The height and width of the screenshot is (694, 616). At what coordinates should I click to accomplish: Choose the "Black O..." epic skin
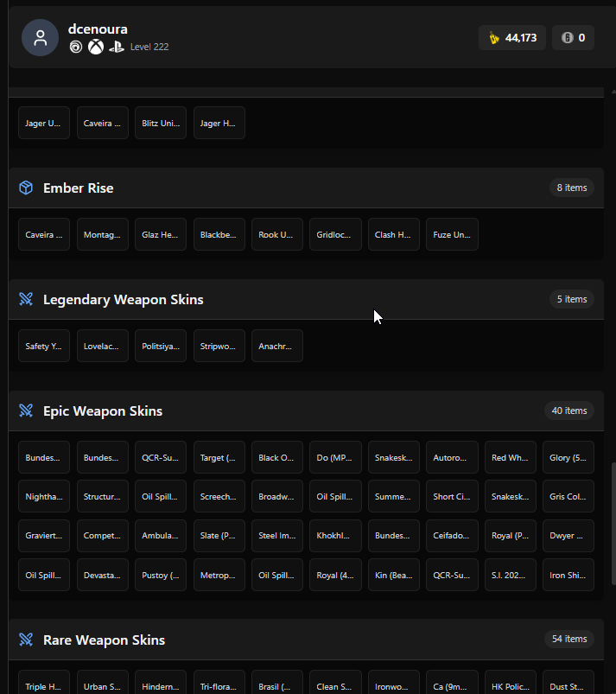pyautogui.click(x=277, y=458)
